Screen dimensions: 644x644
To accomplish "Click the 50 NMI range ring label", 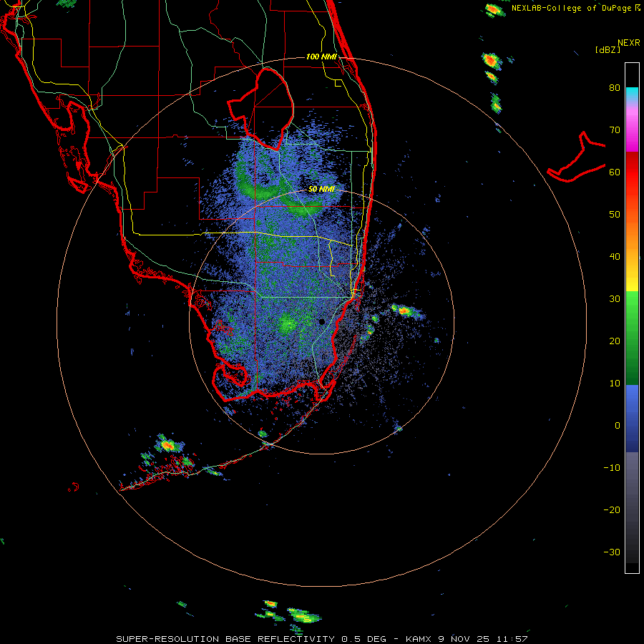I will (x=321, y=190).
